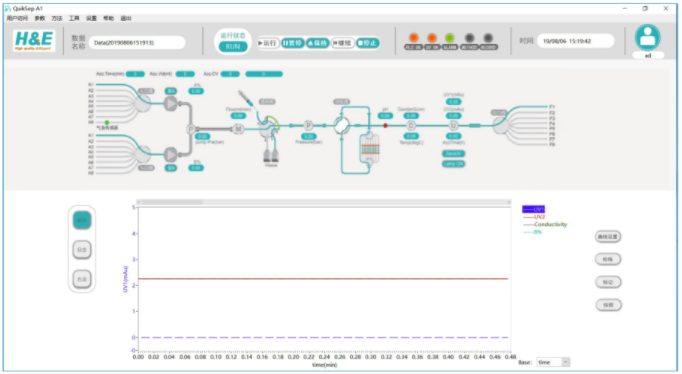Toggle the UV1 legend entry

(x=533, y=209)
